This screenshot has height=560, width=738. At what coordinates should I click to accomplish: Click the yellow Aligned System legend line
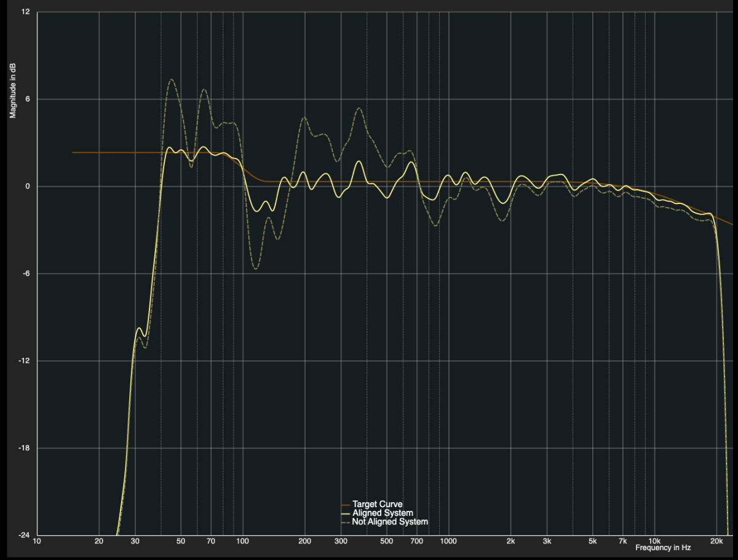click(345, 513)
